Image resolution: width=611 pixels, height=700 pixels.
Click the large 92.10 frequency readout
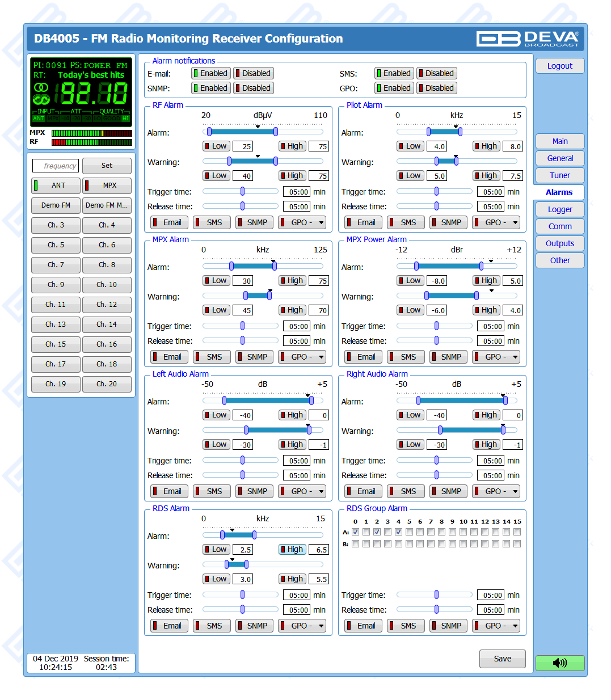click(x=94, y=94)
